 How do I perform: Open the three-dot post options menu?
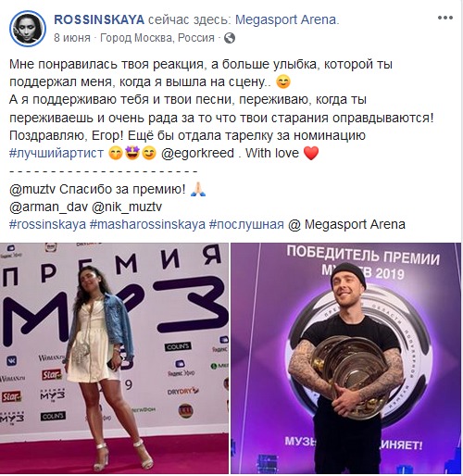click(445, 18)
